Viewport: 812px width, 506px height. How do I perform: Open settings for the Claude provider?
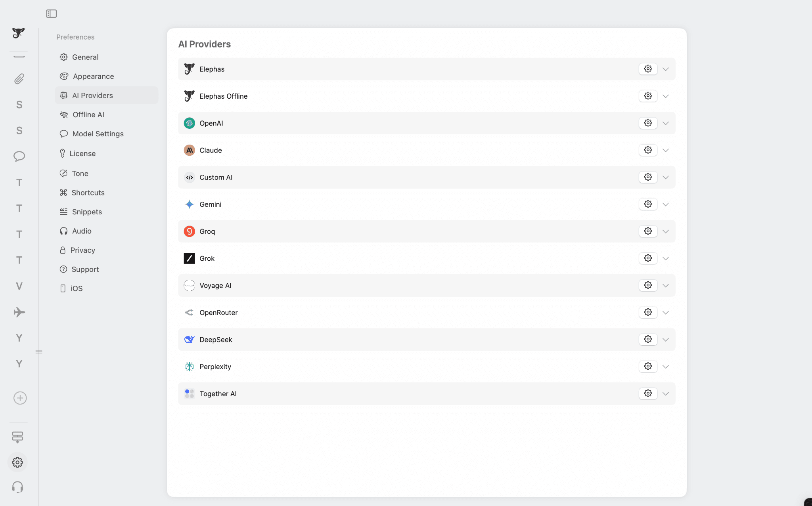(x=648, y=150)
